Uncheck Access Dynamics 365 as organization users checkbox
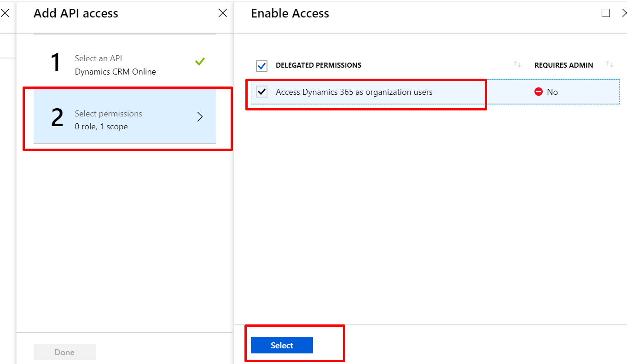The image size is (627, 364). point(262,92)
